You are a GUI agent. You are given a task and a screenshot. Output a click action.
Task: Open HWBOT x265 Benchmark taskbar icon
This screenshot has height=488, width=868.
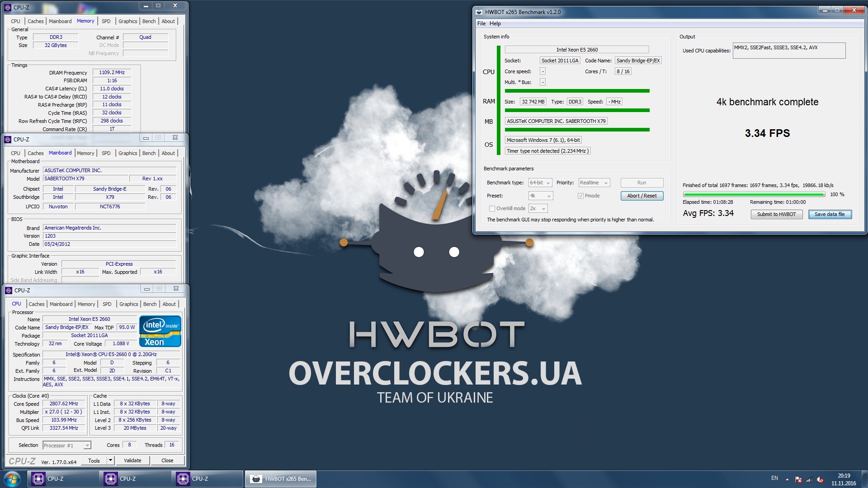pyautogui.click(x=281, y=479)
